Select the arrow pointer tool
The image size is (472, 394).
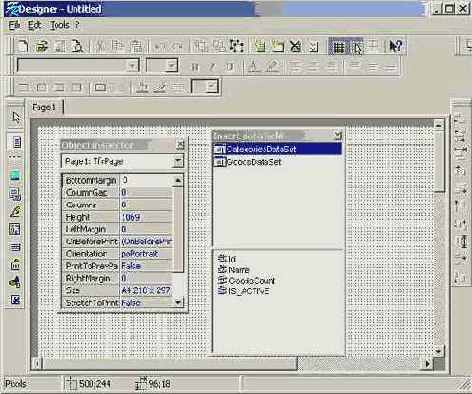point(15,118)
